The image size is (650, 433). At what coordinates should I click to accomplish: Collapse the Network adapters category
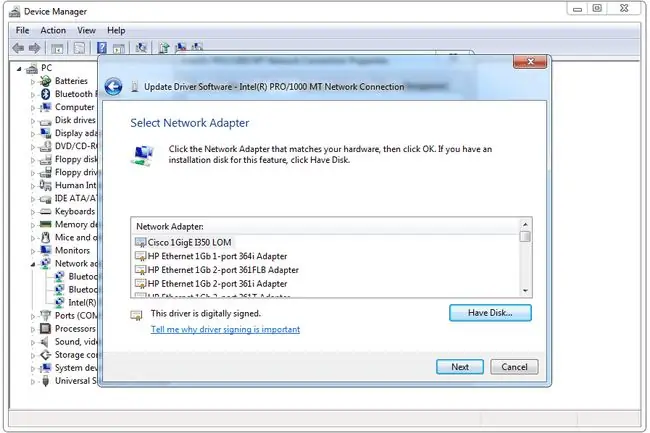pos(33,264)
